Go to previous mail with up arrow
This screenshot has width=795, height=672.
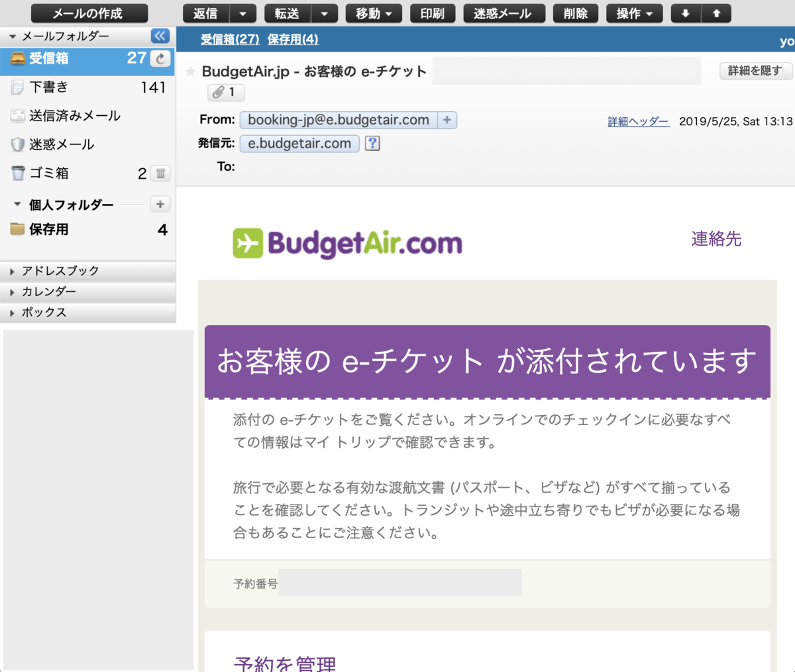click(716, 13)
